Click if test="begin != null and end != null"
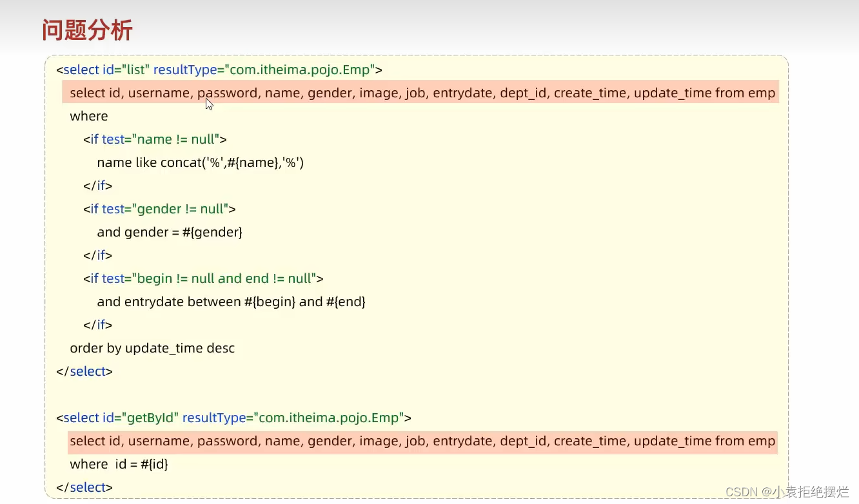Image resolution: width=859 pixels, height=504 pixels. click(203, 278)
